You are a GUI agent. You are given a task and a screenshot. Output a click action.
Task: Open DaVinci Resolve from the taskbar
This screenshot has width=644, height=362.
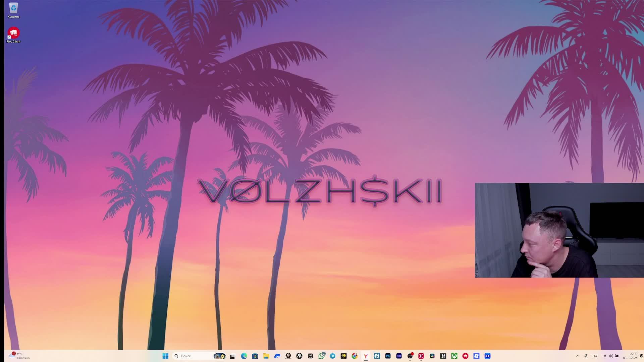point(432,356)
